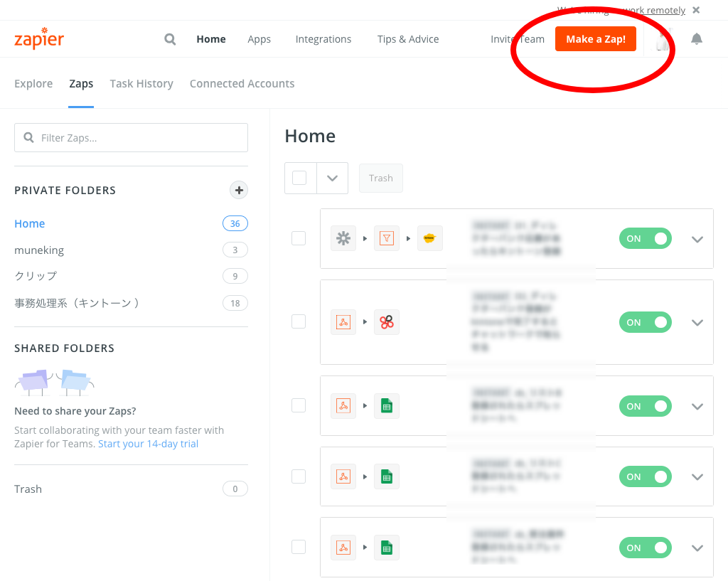728x581 pixels.
Task: Go to Home in top navigation
Action: pyautogui.click(x=210, y=39)
